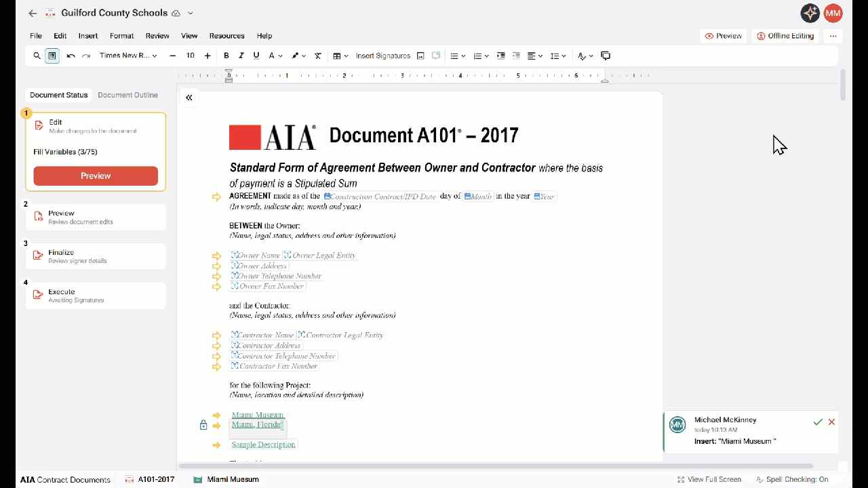Collapse the left sidebar with double chevron
868x488 pixels.
(x=189, y=98)
